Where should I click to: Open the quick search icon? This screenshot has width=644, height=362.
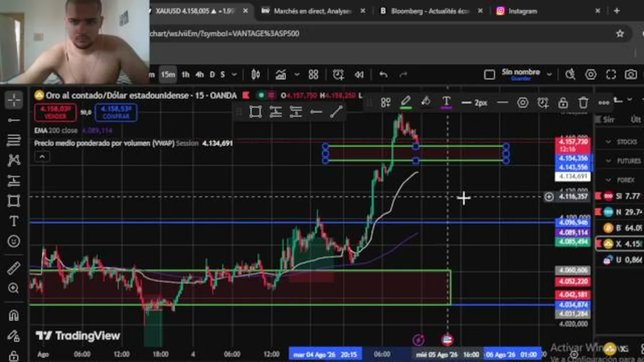570,75
